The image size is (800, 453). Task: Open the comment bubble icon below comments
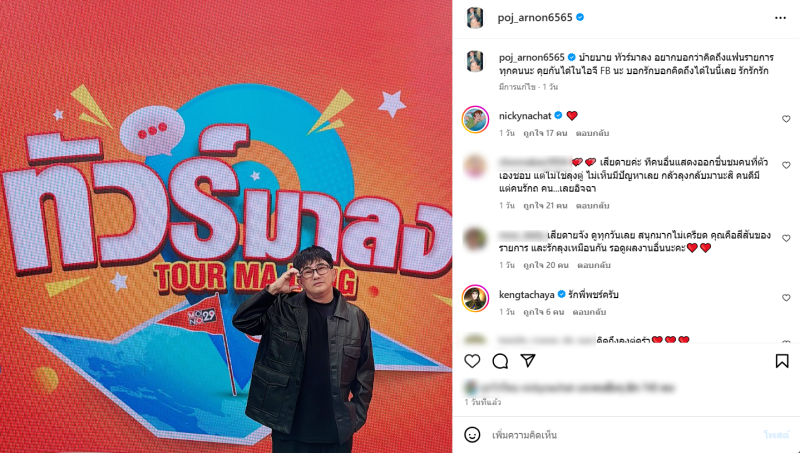tap(500, 361)
